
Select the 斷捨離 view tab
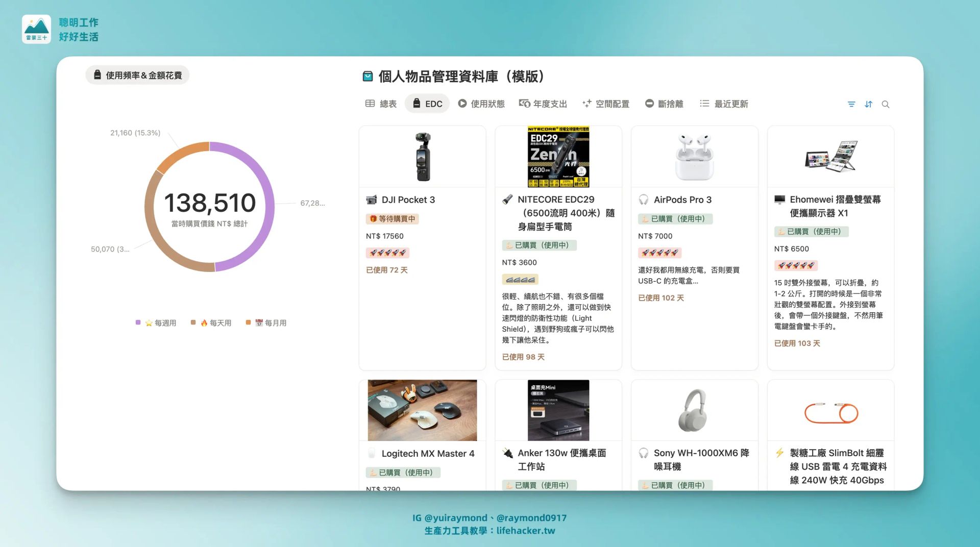pos(664,104)
